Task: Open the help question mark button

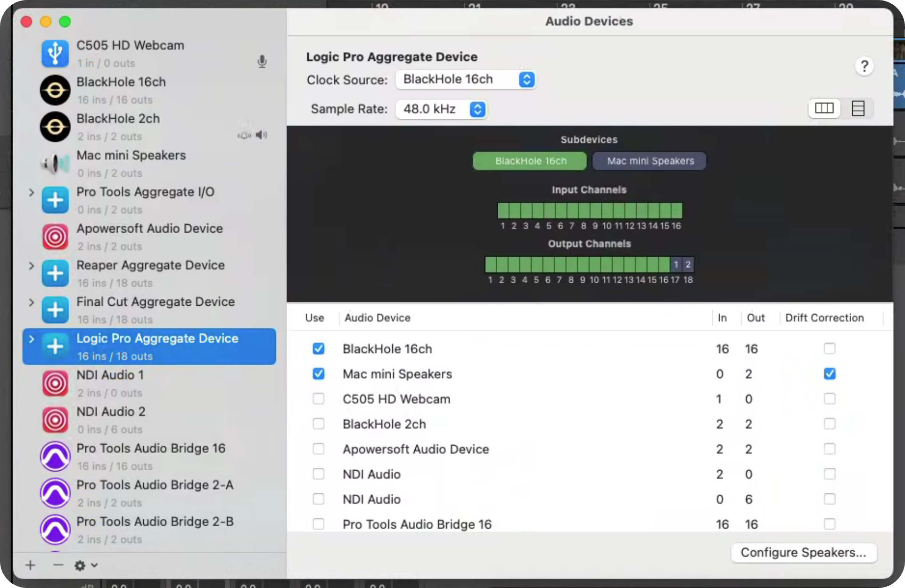Action: 864,66
